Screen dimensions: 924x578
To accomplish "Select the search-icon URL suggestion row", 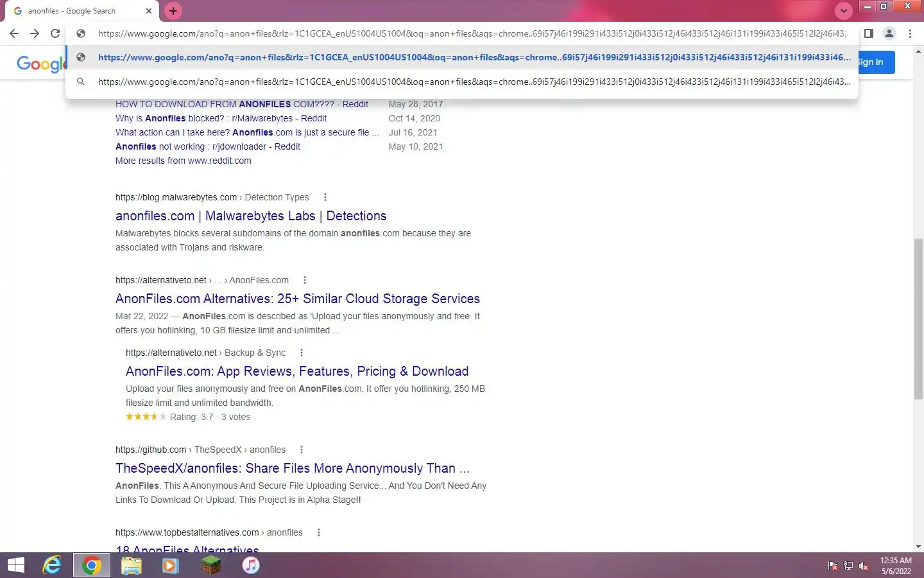I will click(x=462, y=82).
